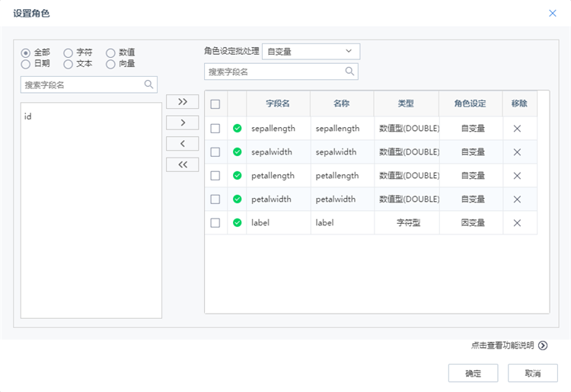This screenshot has height=392, width=571.
Task: Remove the sepallength field with X icon
Action: pyautogui.click(x=517, y=128)
